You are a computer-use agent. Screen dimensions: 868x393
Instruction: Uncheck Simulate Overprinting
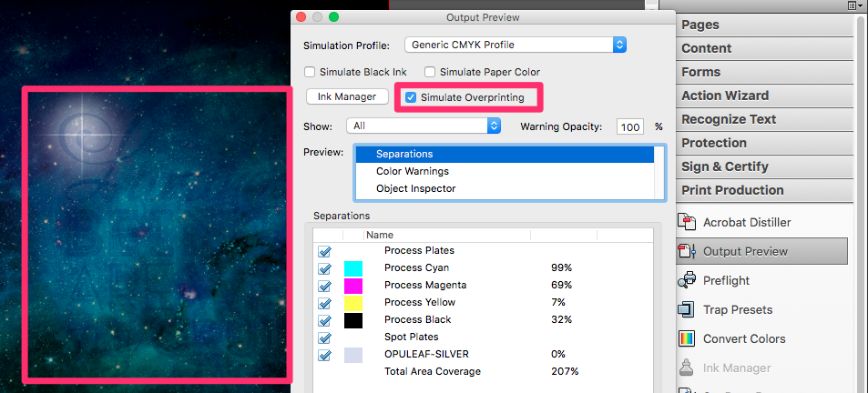[x=411, y=97]
